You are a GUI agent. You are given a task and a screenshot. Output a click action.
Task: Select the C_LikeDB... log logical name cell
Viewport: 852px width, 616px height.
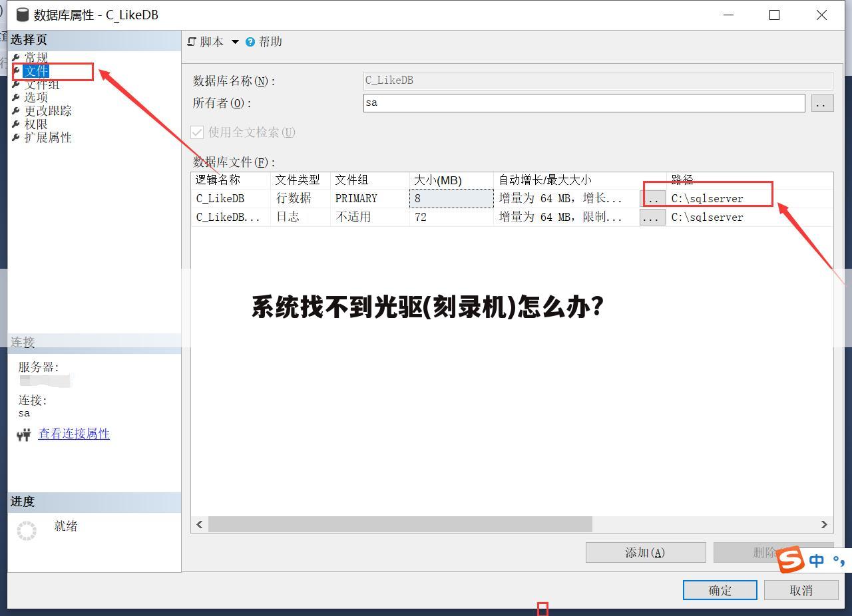[x=230, y=217]
